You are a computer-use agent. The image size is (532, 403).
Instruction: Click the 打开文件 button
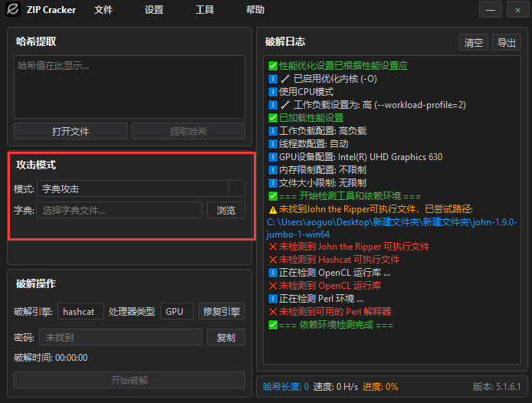[71, 131]
